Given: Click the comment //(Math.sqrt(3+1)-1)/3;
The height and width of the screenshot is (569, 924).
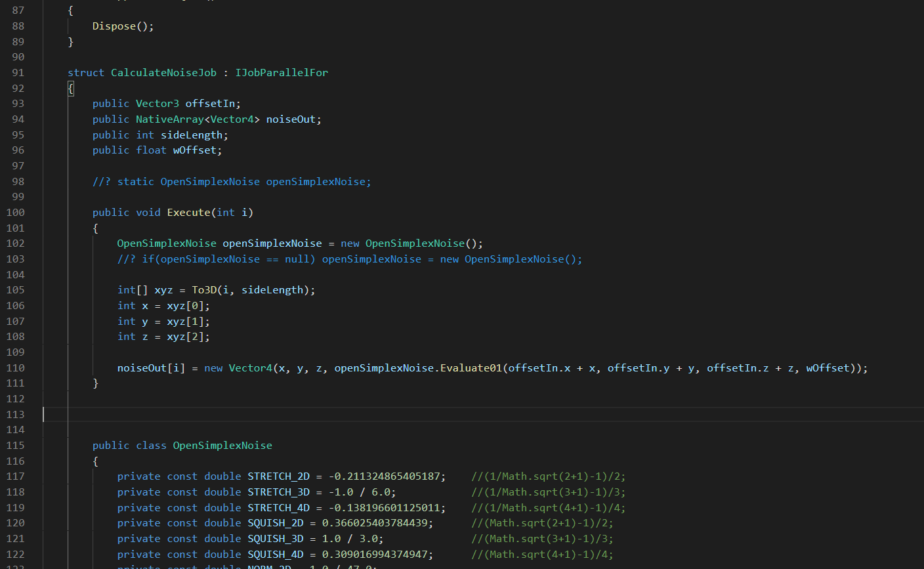Looking at the screenshot, I should coord(543,539).
